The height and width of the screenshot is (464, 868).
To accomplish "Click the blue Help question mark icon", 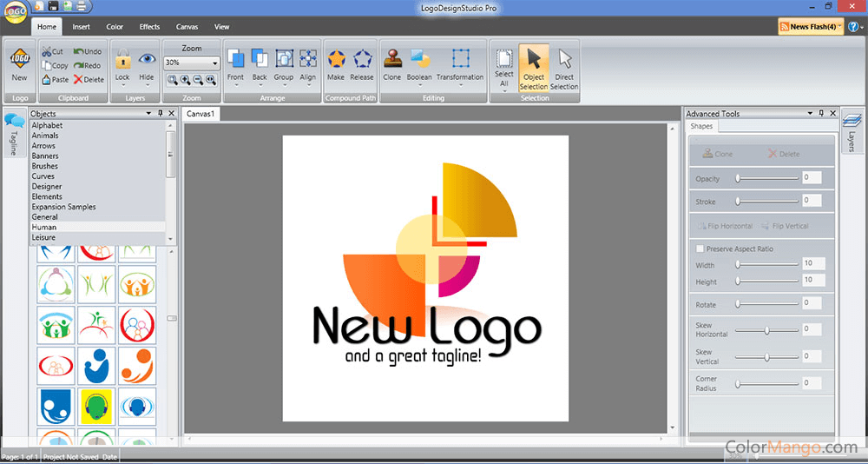I will [853, 26].
